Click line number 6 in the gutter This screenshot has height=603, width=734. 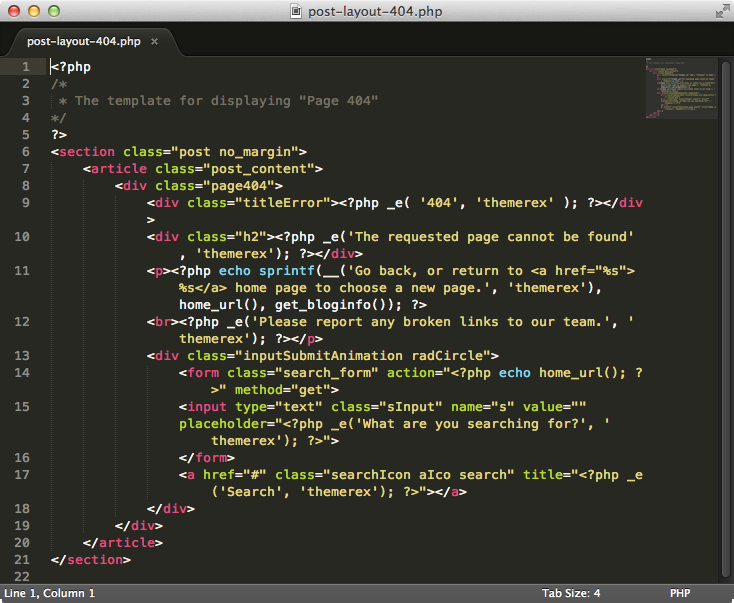(25, 152)
